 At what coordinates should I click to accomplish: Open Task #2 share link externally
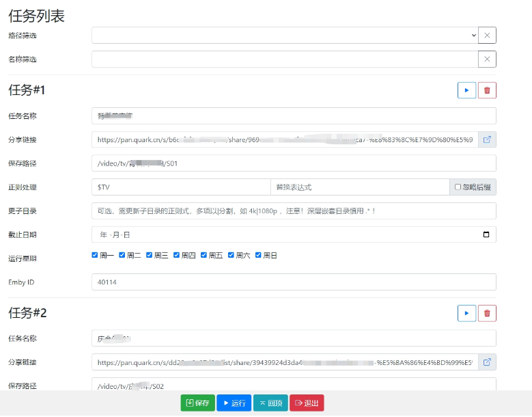coord(487,362)
